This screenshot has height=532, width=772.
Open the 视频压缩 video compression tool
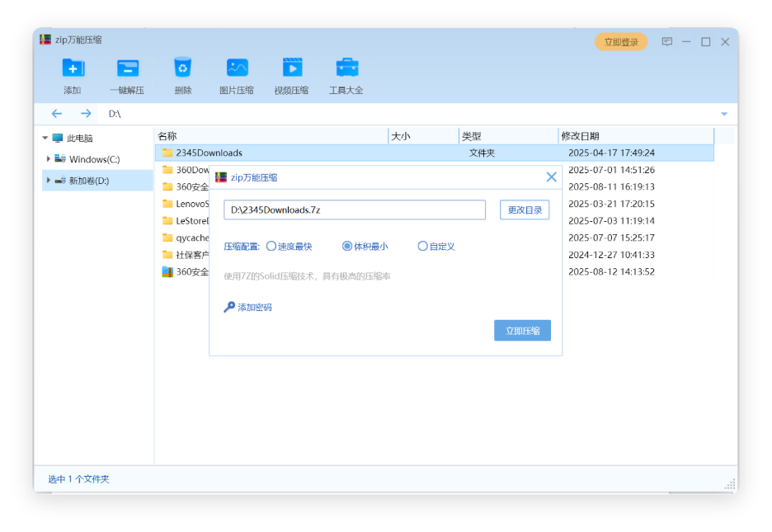[x=291, y=68]
